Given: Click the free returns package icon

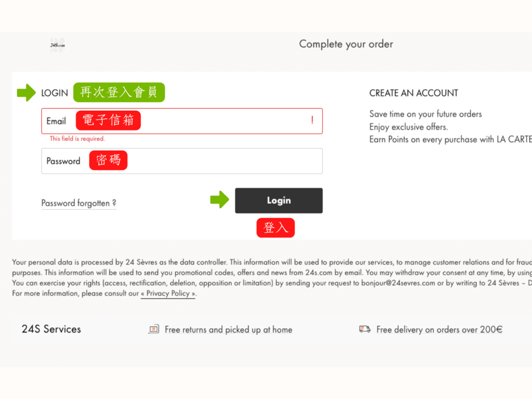Looking at the screenshot, I should pyautogui.click(x=154, y=329).
